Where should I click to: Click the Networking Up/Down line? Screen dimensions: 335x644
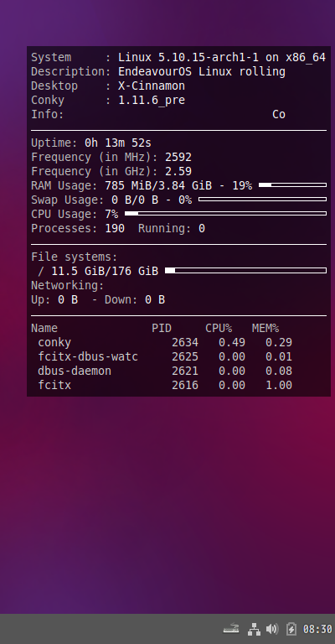click(98, 300)
